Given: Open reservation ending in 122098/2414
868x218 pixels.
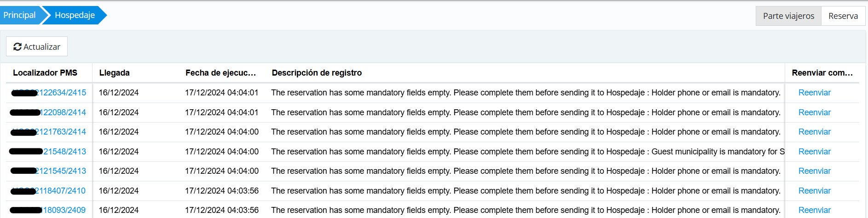Looking at the screenshot, I should click(63, 112).
